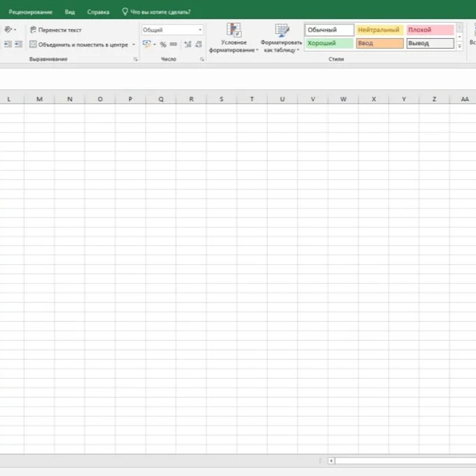
Task: Apply percent style format
Action: (163, 44)
